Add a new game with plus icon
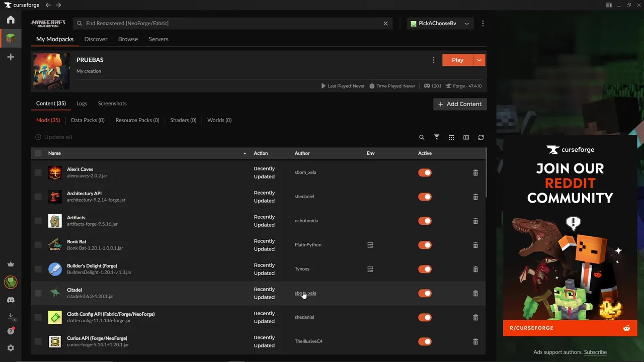The height and width of the screenshot is (362, 644). [11, 57]
